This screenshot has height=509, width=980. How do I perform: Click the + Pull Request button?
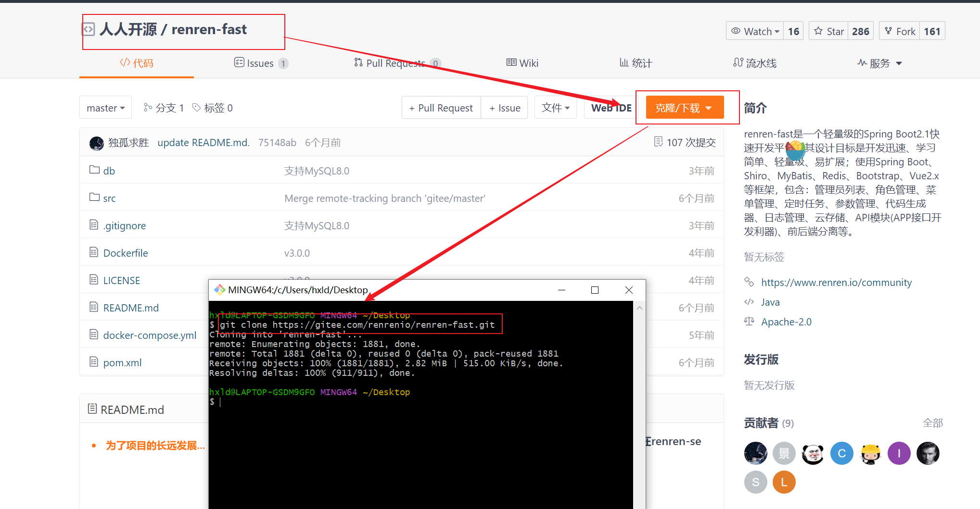click(441, 108)
